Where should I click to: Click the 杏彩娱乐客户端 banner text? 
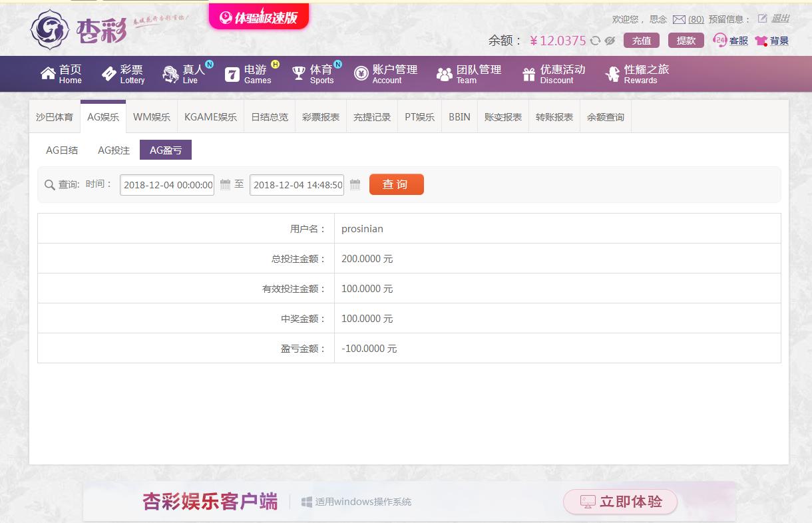pos(210,502)
